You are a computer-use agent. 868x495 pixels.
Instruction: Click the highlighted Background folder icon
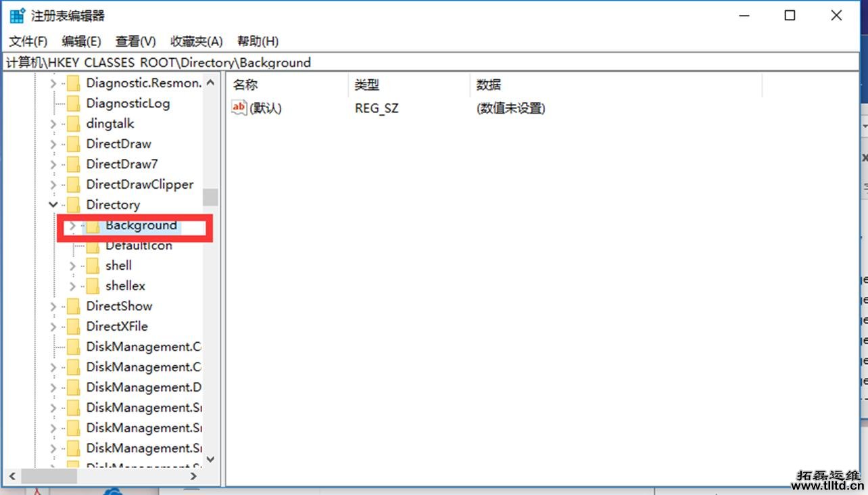click(x=93, y=225)
